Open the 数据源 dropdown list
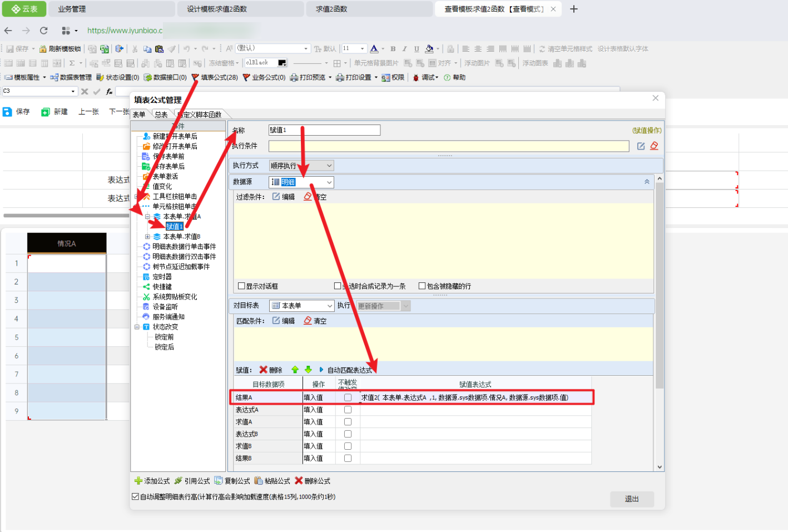Image resolution: width=788 pixels, height=532 pixels. coord(329,182)
